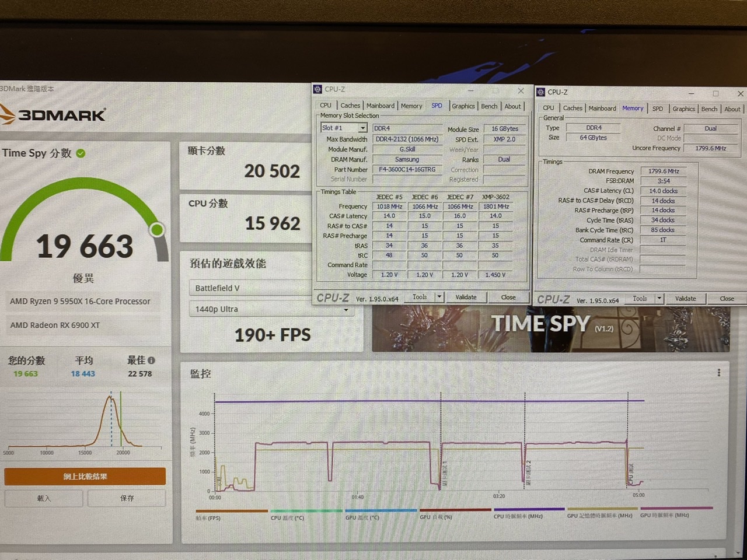Open the monitoring panel three-dot menu
The height and width of the screenshot is (560, 747).
pos(718,372)
